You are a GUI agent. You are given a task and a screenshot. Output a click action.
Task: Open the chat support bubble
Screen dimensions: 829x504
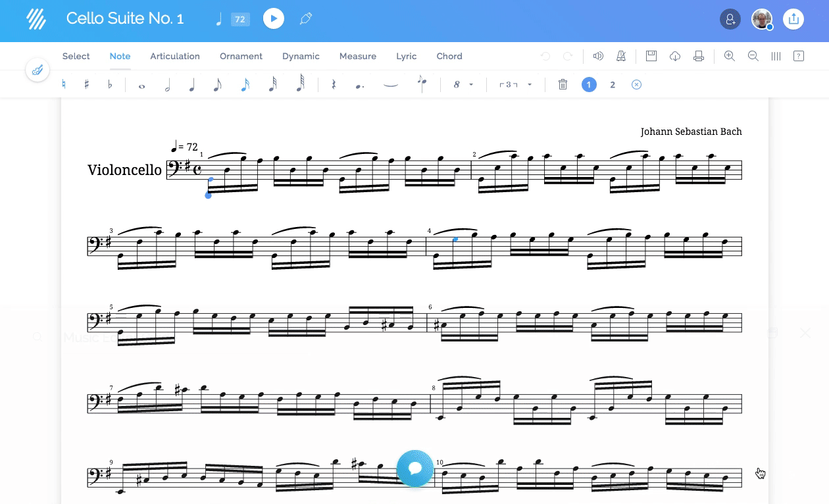[x=415, y=468]
